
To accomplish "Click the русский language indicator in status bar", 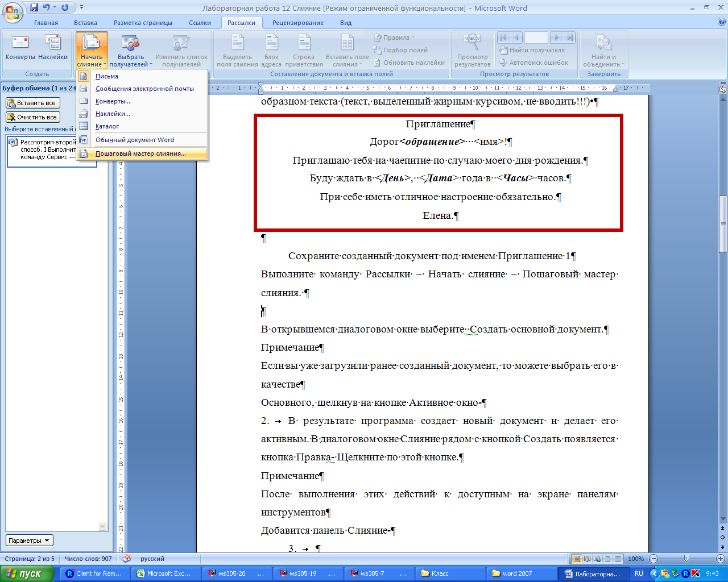I will [x=152, y=559].
